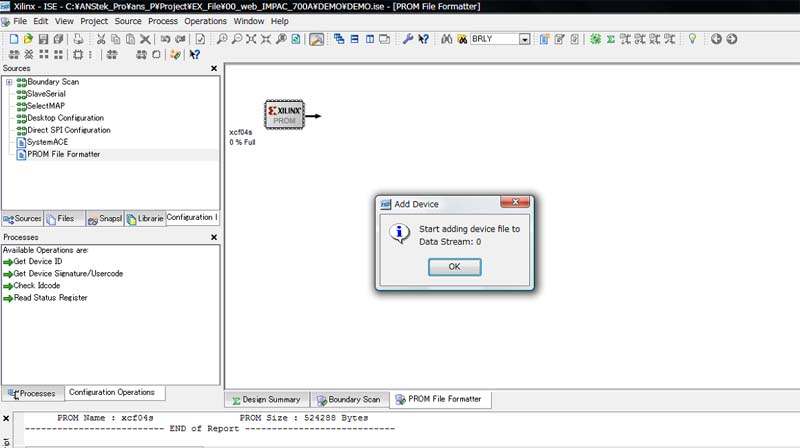Screen dimensions: 800x448
Task: Click the Cascade windows icon
Action: pyautogui.click(x=339, y=39)
